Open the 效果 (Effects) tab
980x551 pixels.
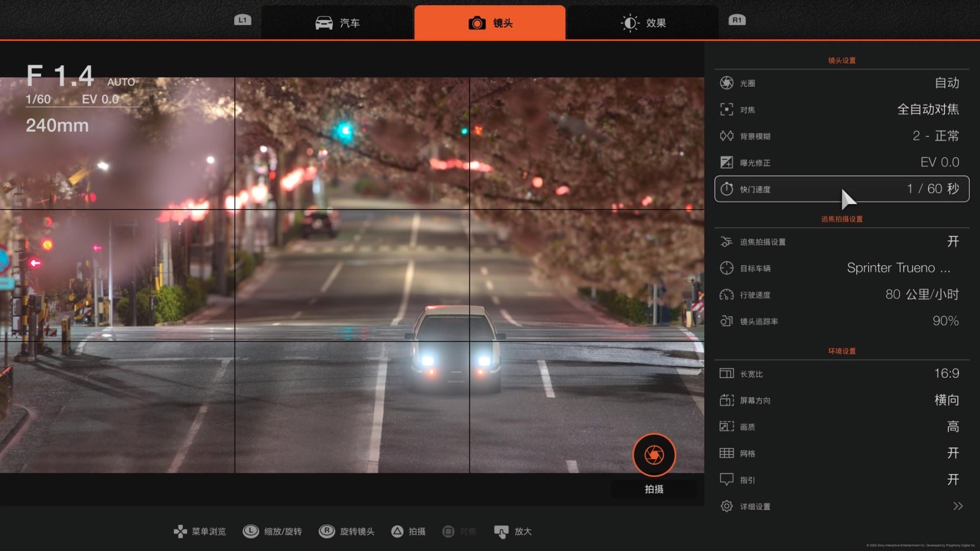tap(643, 23)
